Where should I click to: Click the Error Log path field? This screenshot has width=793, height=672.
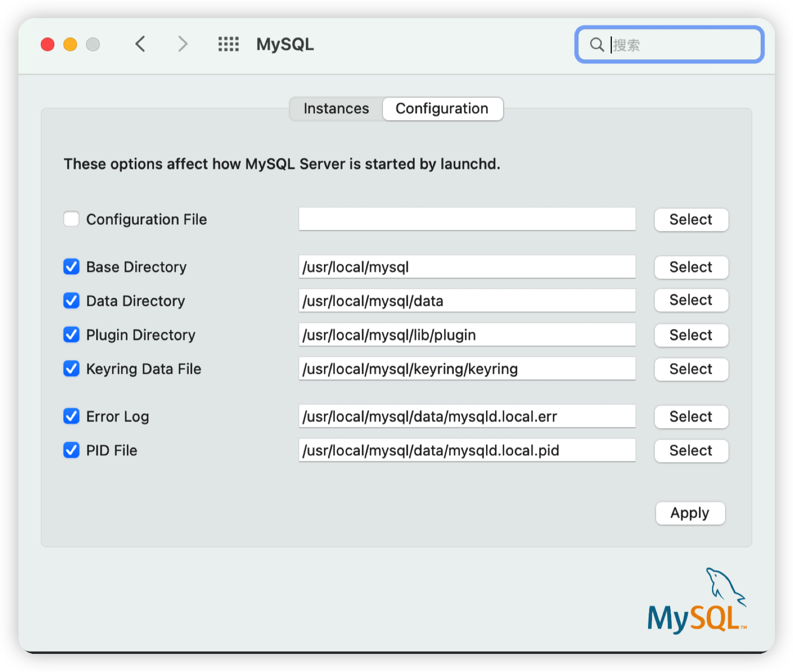(467, 416)
